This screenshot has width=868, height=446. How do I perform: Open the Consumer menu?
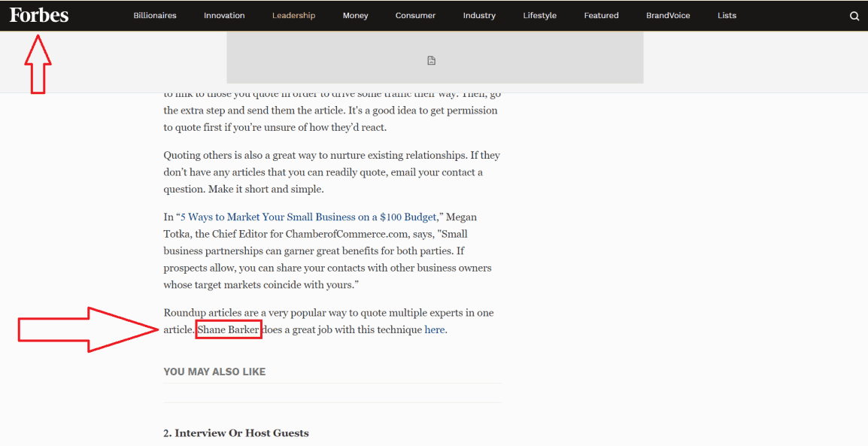pyautogui.click(x=415, y=16)
